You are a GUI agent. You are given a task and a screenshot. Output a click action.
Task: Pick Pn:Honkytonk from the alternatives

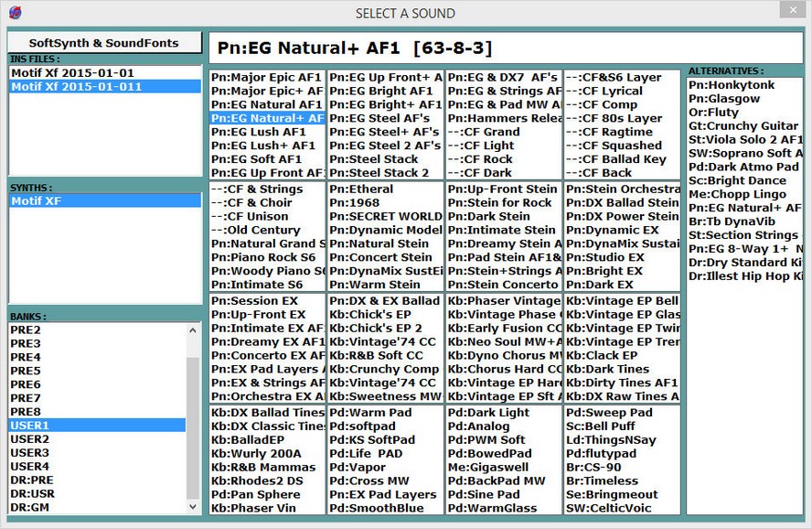pyautogui.click(x=732, y=85)
